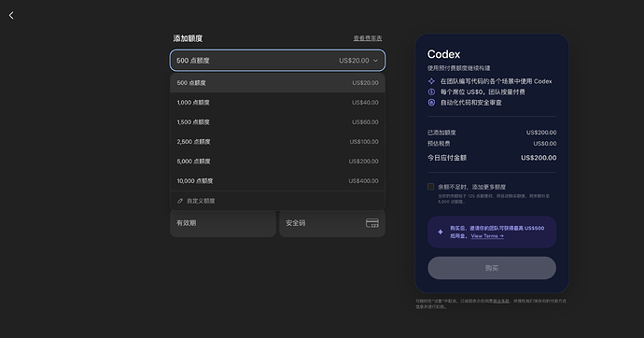Click card CVC icon in 安全码 field
644x338 pixels.
pos(372,223)
